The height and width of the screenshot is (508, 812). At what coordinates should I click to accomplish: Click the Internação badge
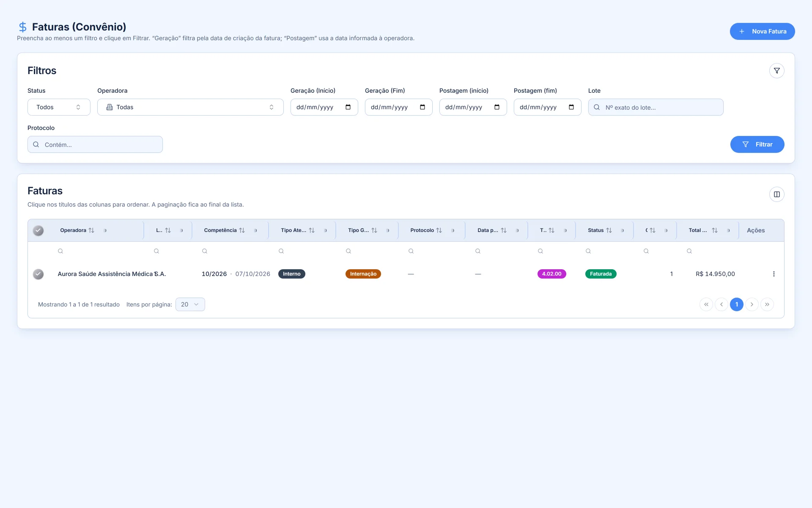[x=363, y=274]
